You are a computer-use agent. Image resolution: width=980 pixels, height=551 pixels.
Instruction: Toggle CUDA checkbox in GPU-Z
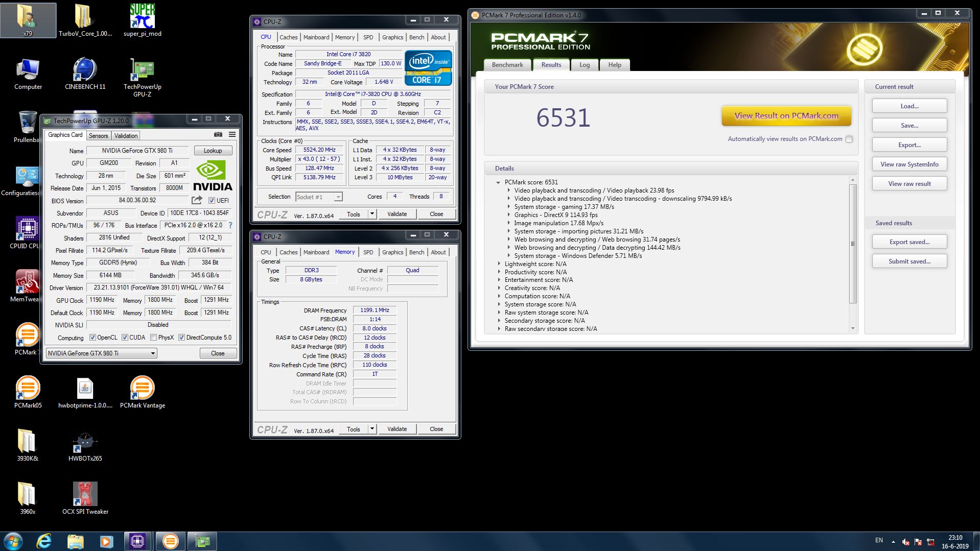click(x=125, y=338)
